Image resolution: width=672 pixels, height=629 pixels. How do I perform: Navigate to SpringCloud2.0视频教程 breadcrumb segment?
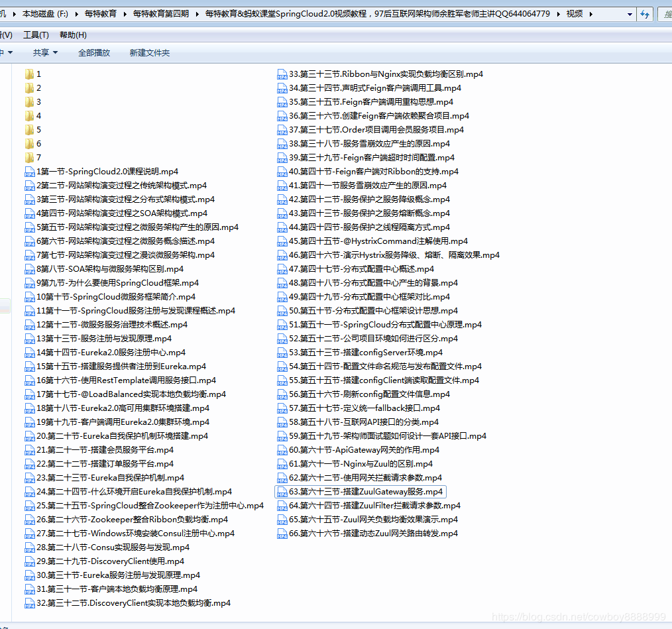coord(378,14)
